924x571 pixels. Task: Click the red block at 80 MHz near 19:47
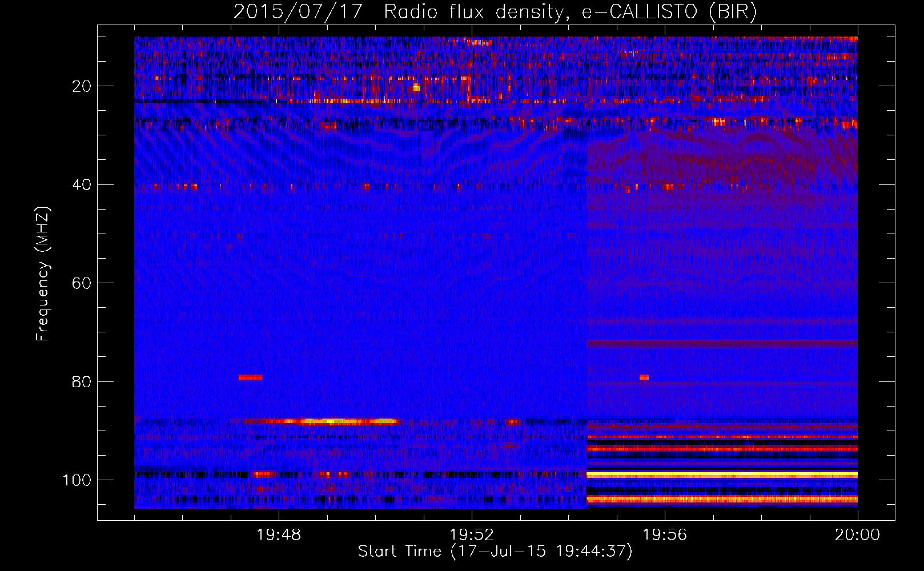250,377
